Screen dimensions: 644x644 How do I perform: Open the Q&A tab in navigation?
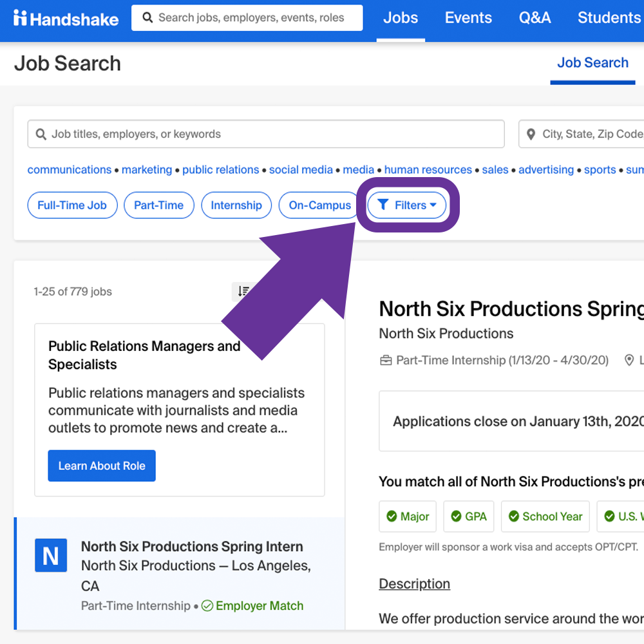click(x=535, y=17)
